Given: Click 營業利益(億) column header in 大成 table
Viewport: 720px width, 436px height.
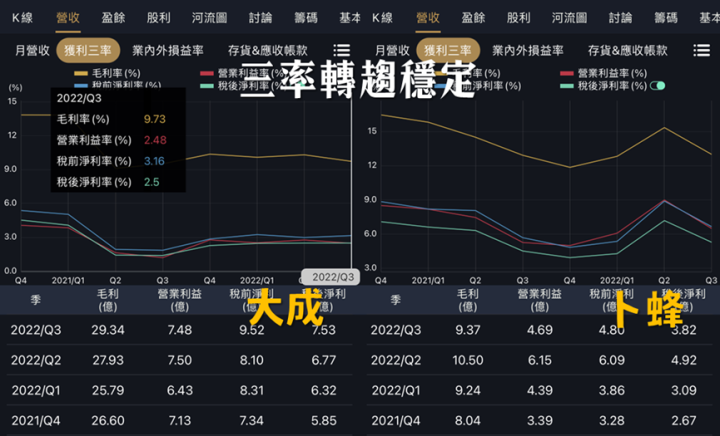Looking at the screenshot, I should 180,300.
